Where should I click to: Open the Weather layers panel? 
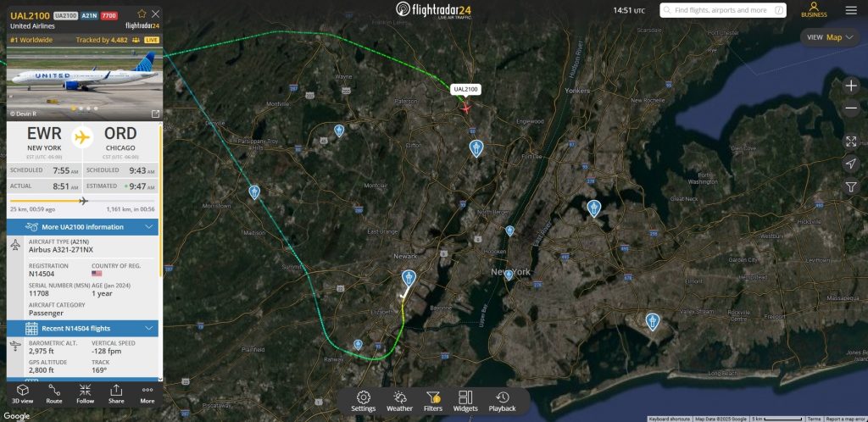pyautogui.click(x=400, y=402)
